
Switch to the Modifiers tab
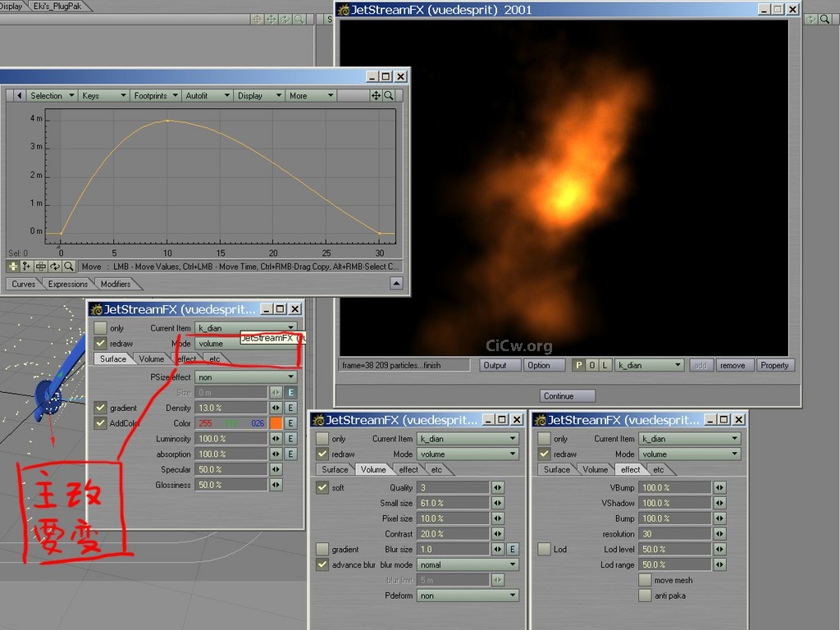(116, 284)
